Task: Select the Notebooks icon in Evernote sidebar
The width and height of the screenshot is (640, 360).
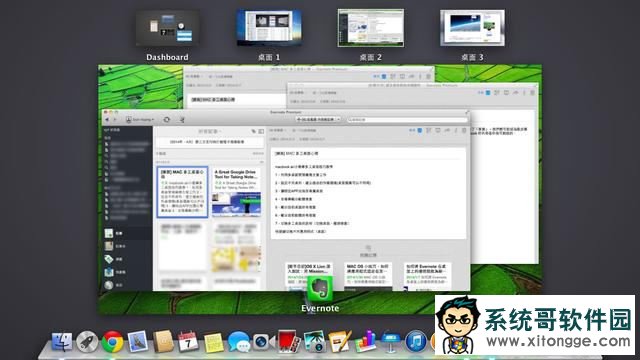Action: (x=109, y=246)
